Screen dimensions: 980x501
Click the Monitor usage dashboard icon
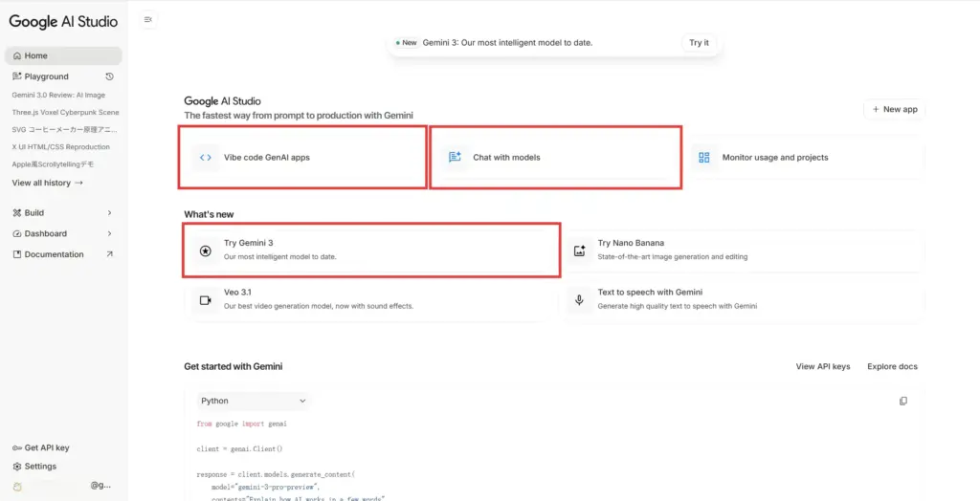pos(704,158)
